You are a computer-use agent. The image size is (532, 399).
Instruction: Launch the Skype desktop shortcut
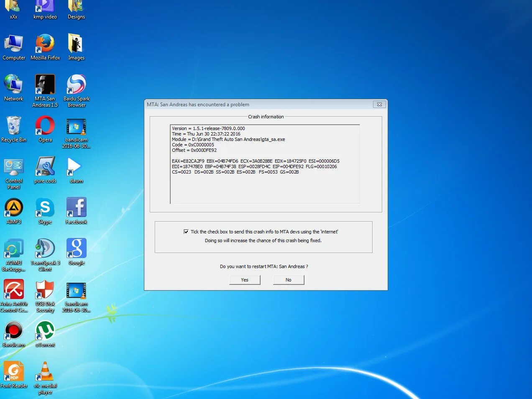pos(45,211)
